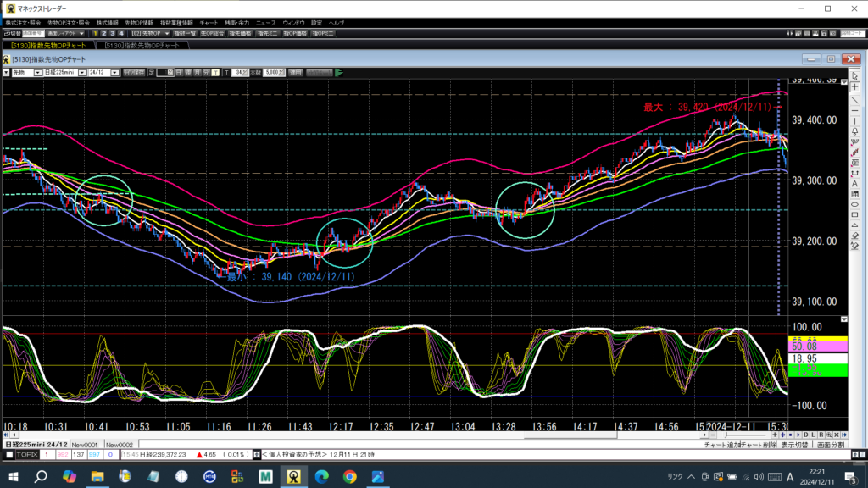Open the 先物OP注文・照会 menu
Screen dimensions: 868x488
coord(68,23)
